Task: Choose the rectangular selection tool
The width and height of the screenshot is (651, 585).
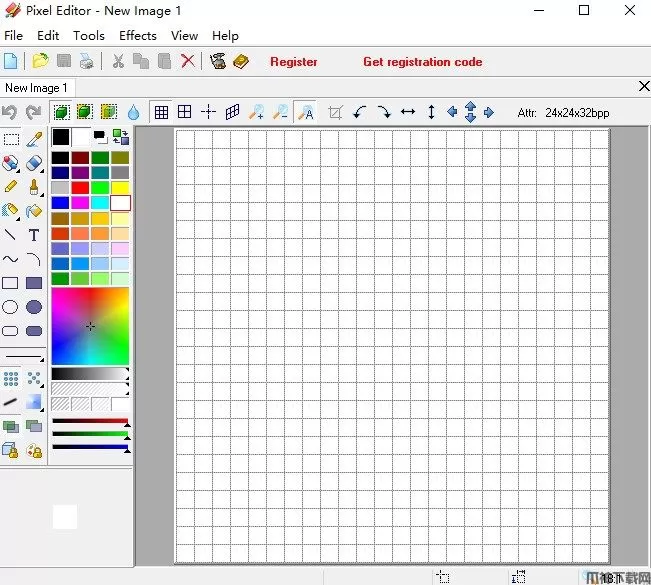Action: click(11, 140)
